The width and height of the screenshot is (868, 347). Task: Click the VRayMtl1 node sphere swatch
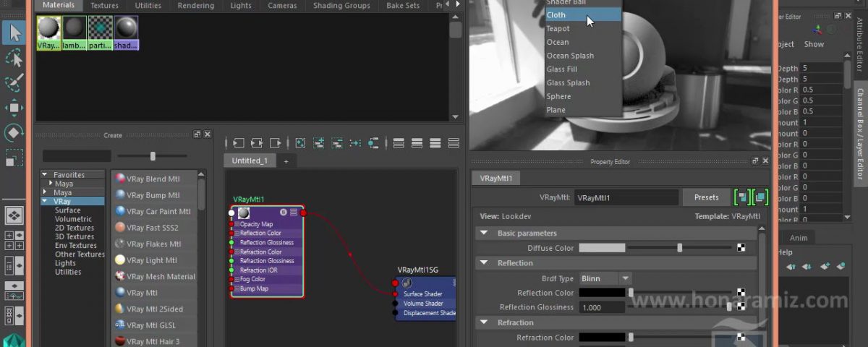tap(244, 213)
